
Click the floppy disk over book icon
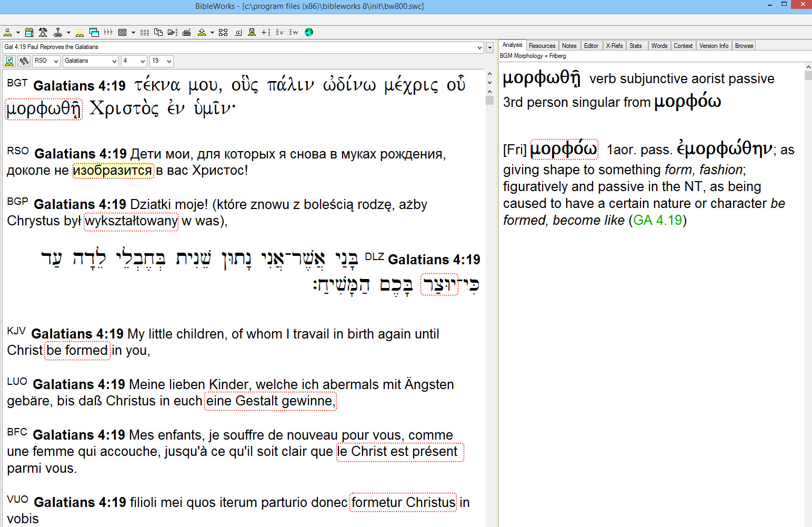pyautogui.click(x=252, y=32)
